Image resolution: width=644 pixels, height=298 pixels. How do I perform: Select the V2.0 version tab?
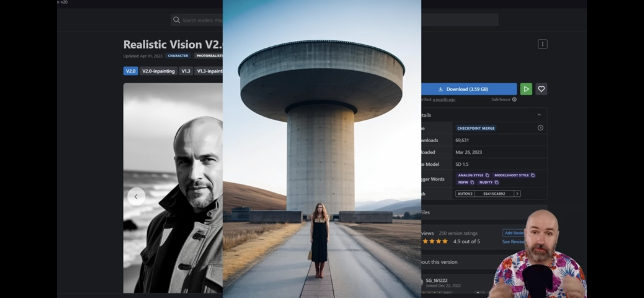[x=131, y=71]
